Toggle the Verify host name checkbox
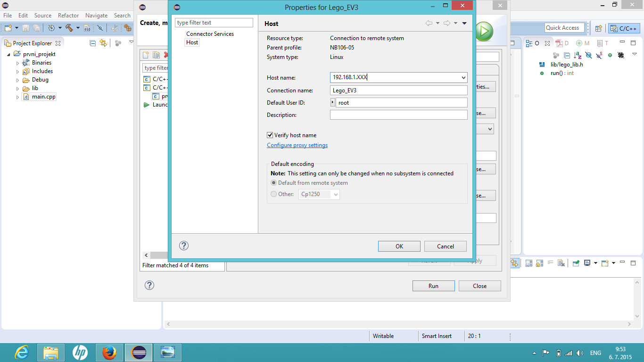 pos(270,135)
